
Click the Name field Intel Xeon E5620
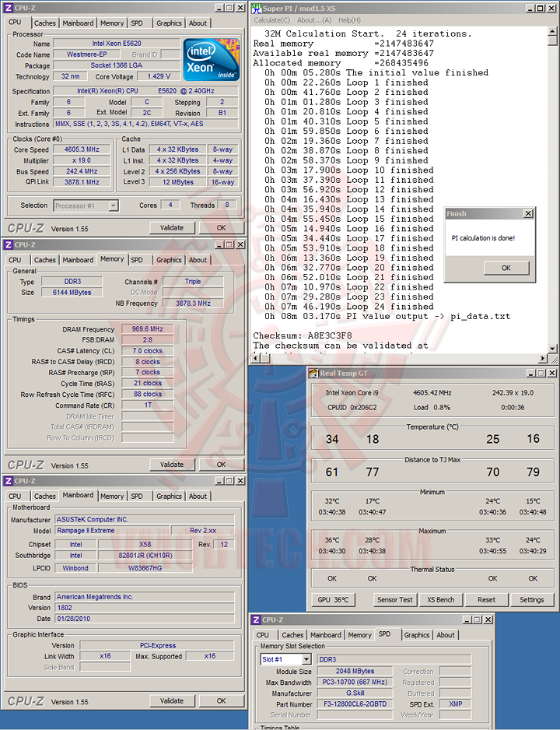coord(117,44)
